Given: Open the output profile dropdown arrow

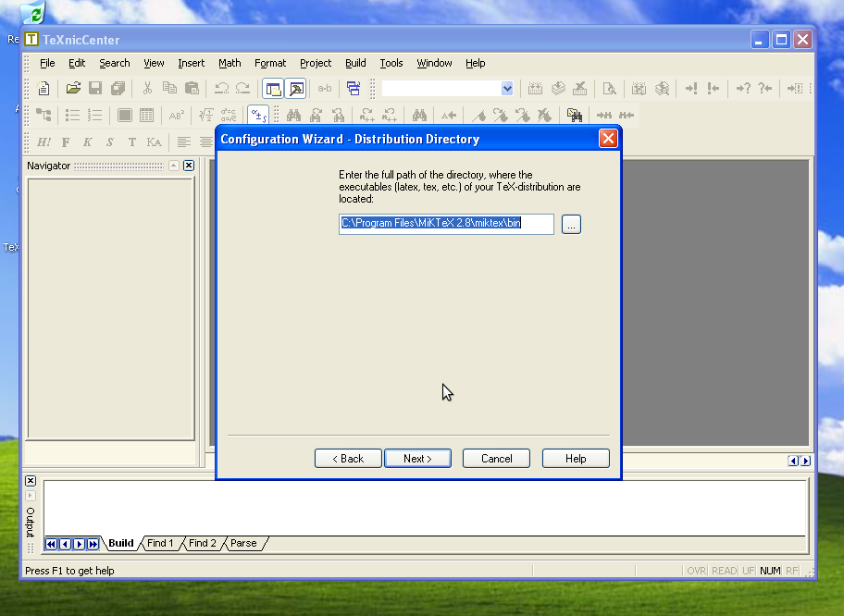Looking at the screenshot, I should (507, 89).
